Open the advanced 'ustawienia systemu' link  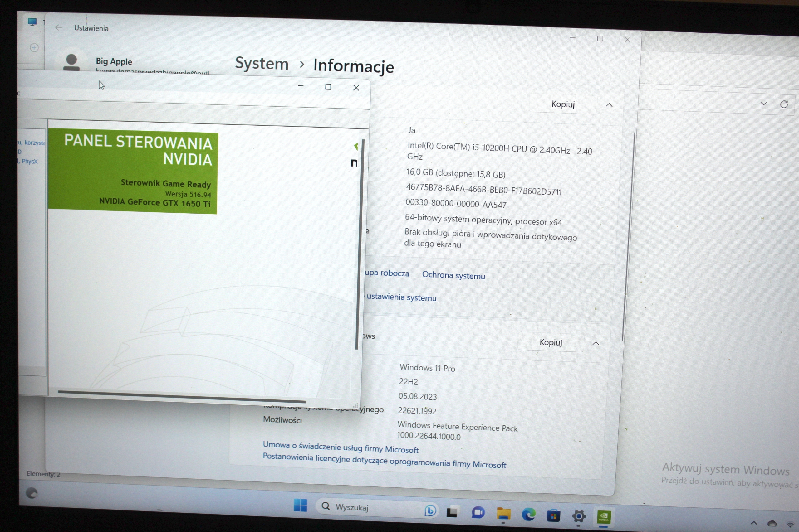(x=401, y=297)
